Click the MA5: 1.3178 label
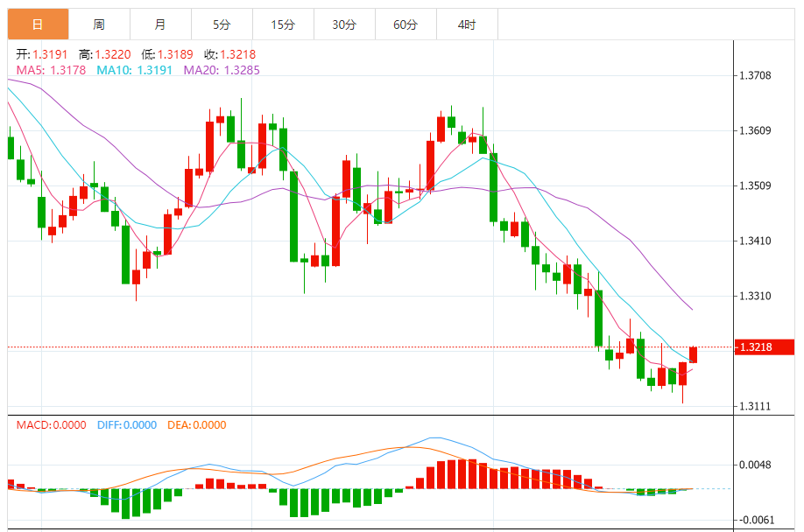Viewport: 804px width, 532px height. point(52,70)
